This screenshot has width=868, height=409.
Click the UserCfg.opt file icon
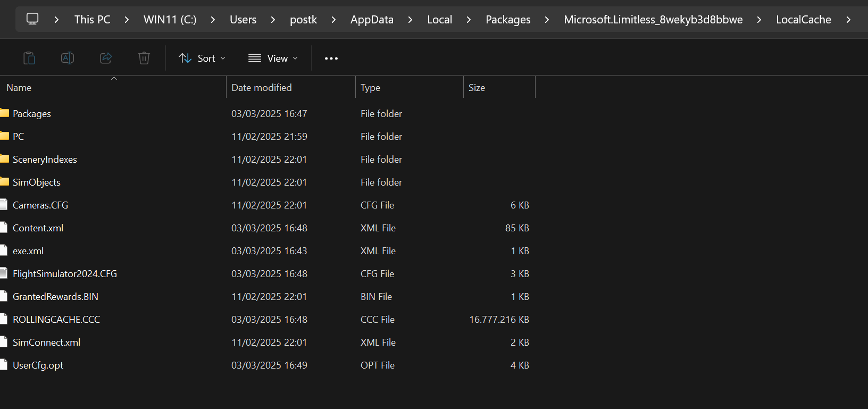click(x=4, y=365)
